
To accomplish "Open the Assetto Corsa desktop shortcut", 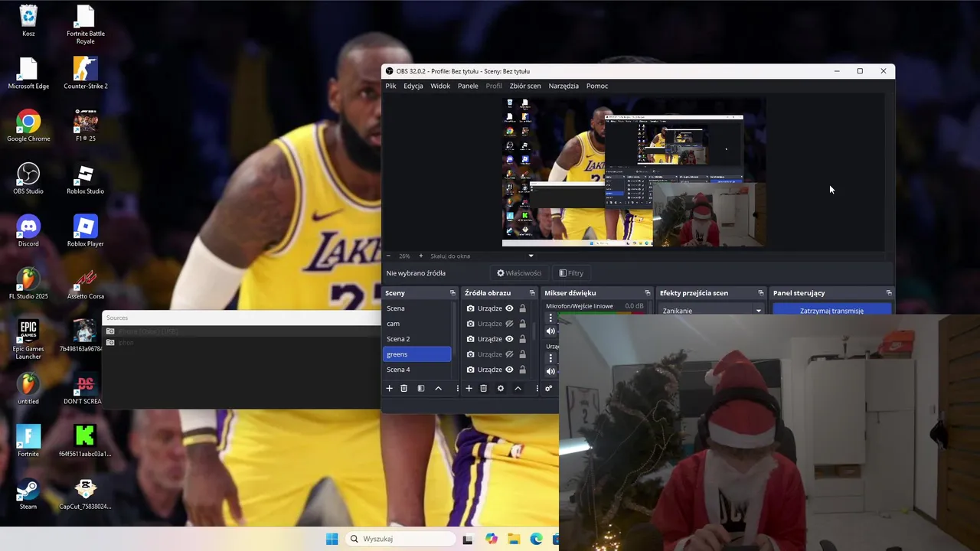I will tap(85, 284).
